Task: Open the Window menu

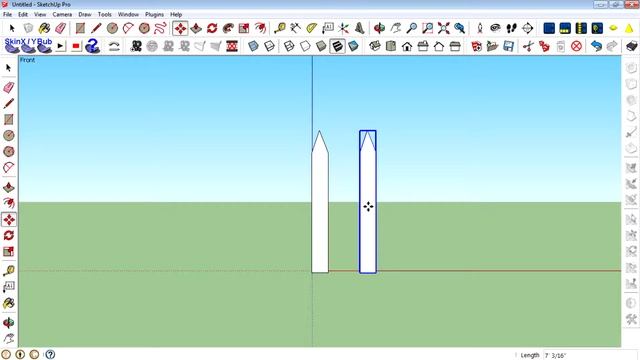Action: (128, 14)
